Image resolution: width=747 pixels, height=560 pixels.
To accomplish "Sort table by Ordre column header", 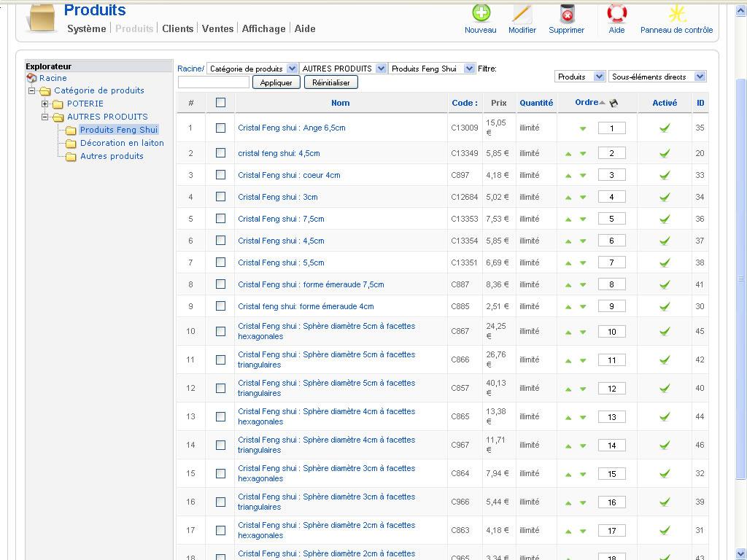I will (x=587, y=102).
